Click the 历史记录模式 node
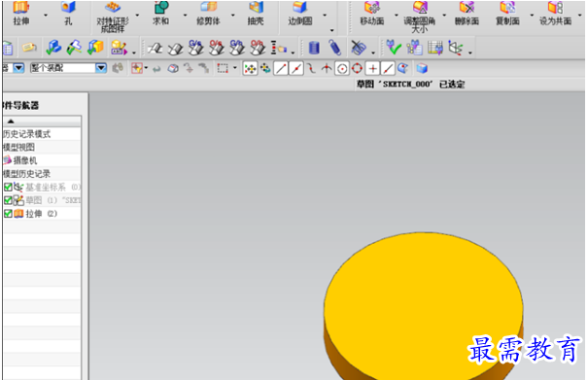 point(26,134)
